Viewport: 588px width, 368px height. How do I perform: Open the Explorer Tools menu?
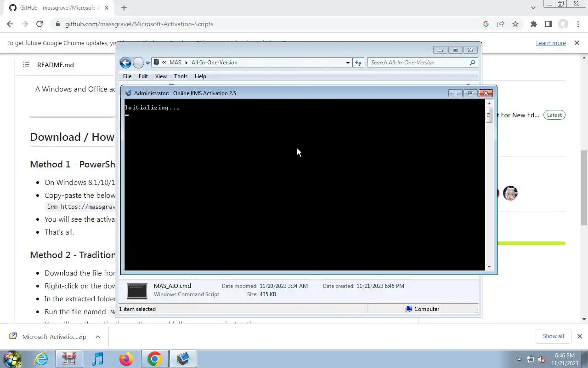tap(181, 76)
